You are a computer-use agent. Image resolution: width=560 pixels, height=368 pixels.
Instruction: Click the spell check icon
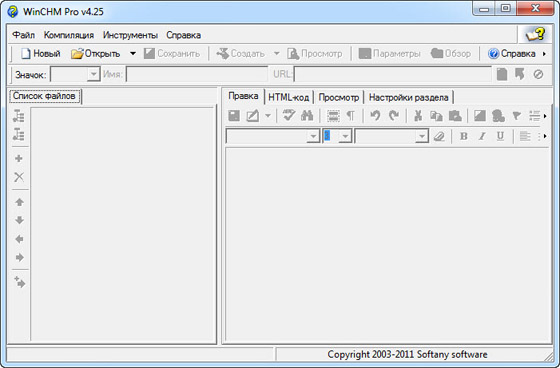[289, 116]
